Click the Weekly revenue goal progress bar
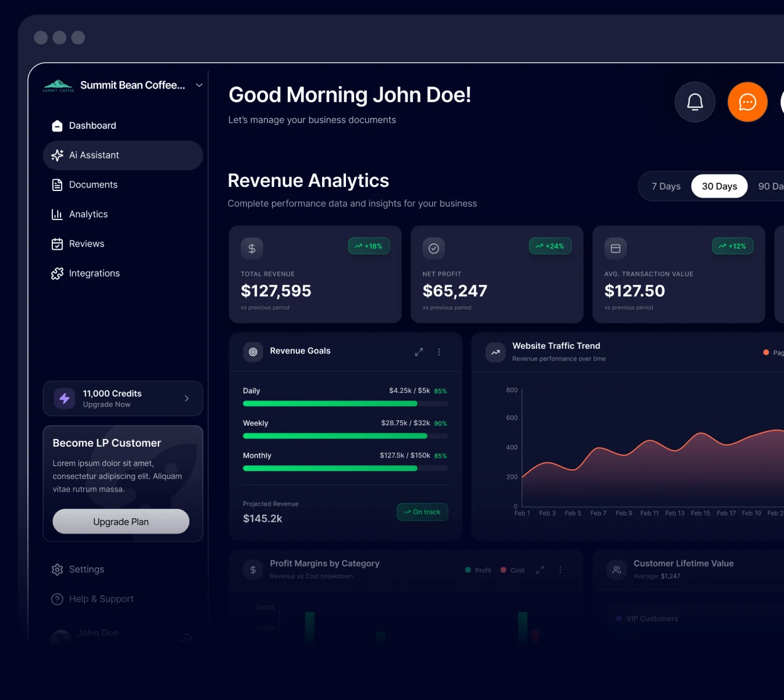This screenshot has width=784, height=700. tap(345, 436)
